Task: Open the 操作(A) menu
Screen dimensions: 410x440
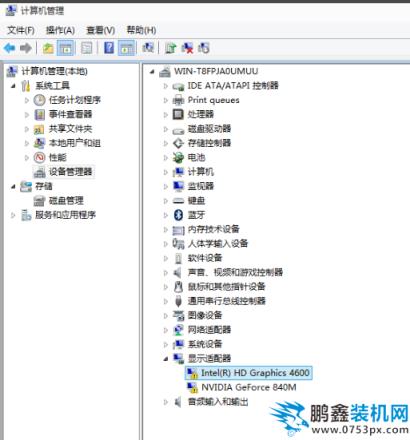Action: click(x=60, y=30)
